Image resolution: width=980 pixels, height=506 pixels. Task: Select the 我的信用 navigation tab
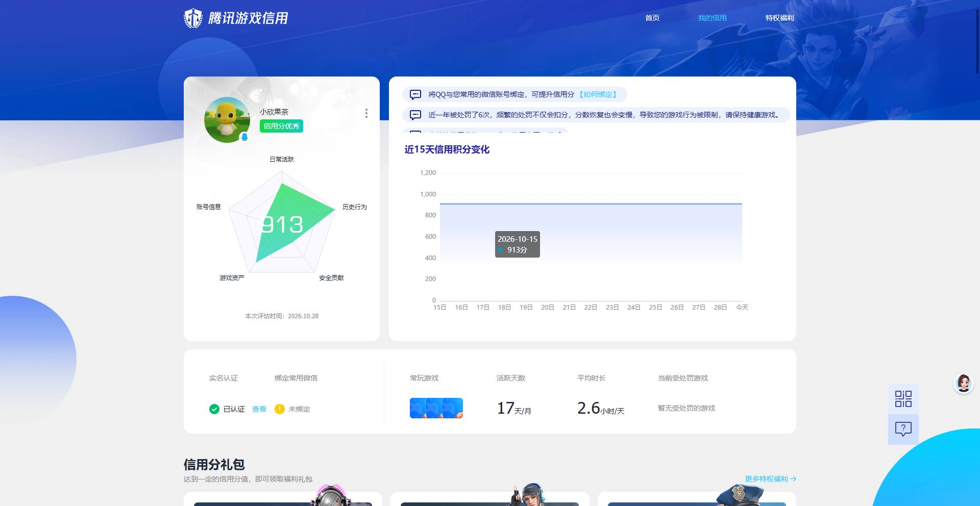[712, 18]
